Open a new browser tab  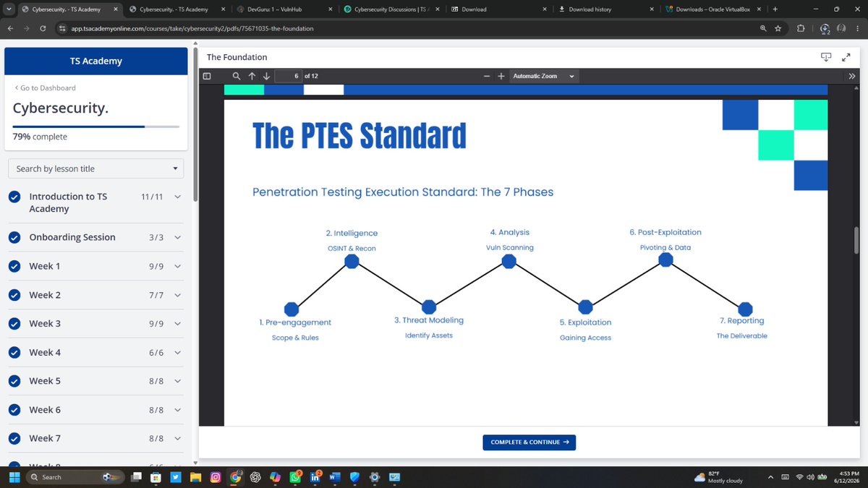[775, 9]
